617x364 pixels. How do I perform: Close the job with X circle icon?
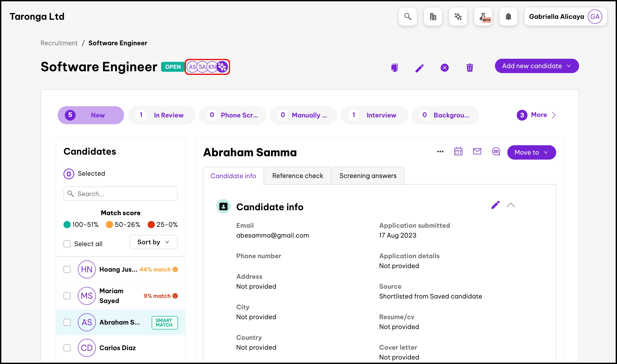pyautogui.click(x=445, y=68)
